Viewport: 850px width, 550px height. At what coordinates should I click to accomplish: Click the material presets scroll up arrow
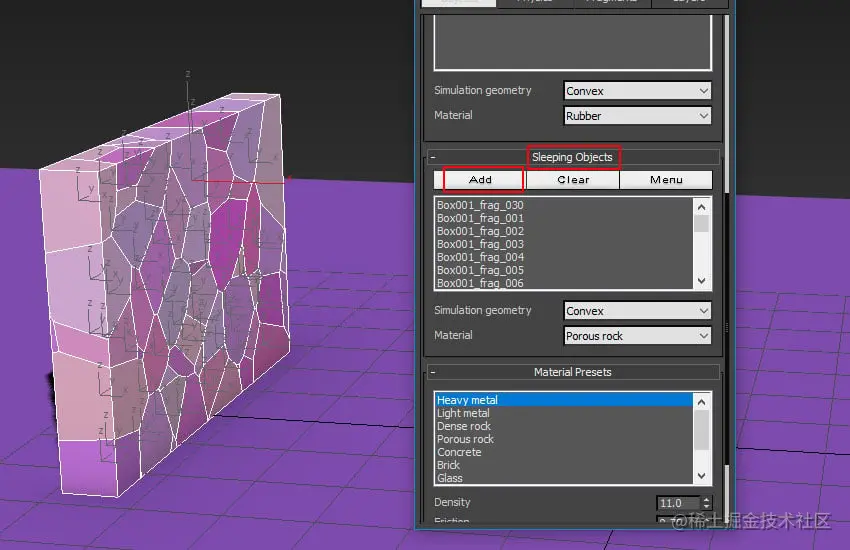coord(701,402)
